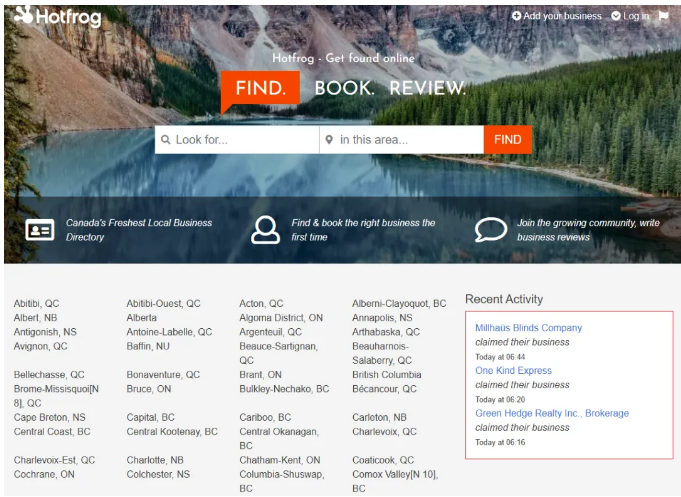
Task: Click the business card directory icon
Action: (x=40, y=230)
